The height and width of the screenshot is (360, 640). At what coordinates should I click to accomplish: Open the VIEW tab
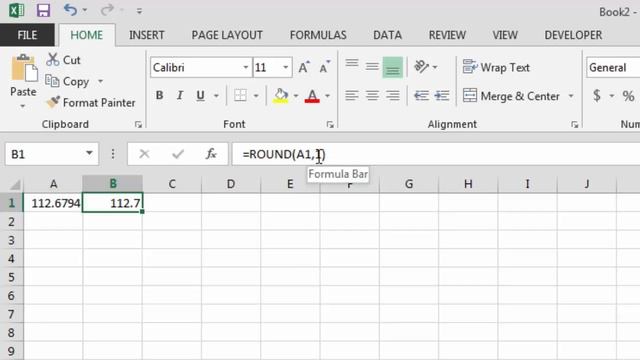tap(505, 35)
